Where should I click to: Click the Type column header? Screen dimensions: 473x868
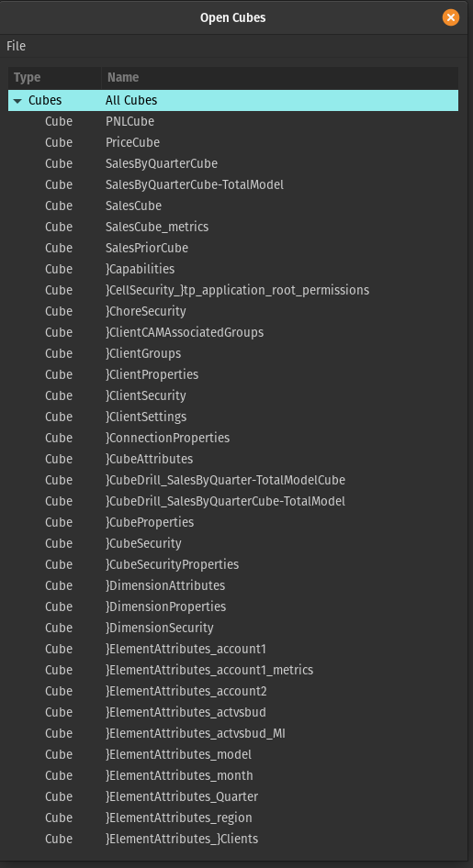55,77
